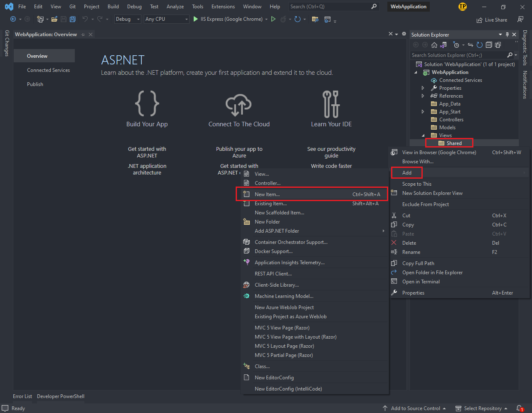Start debugging with IIS Express play button
532x413 pixels.
196,19
